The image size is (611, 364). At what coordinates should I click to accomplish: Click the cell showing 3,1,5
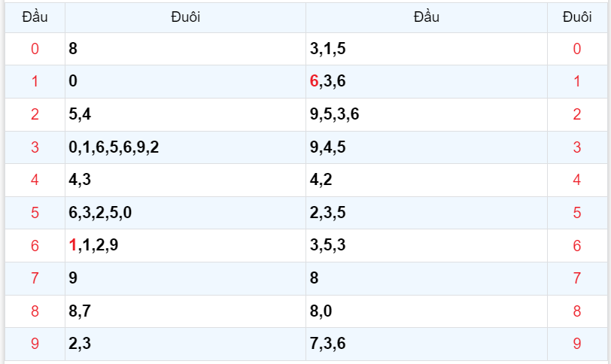point(327,50)
